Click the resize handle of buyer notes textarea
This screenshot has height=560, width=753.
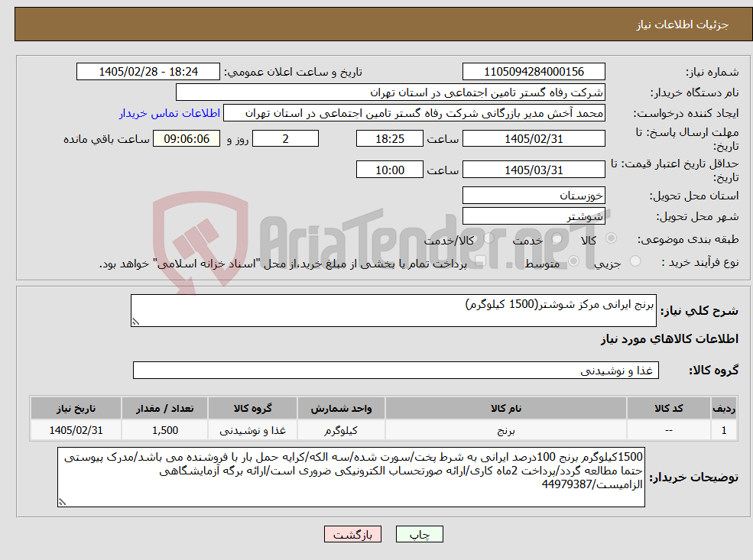tap(62, 502)
